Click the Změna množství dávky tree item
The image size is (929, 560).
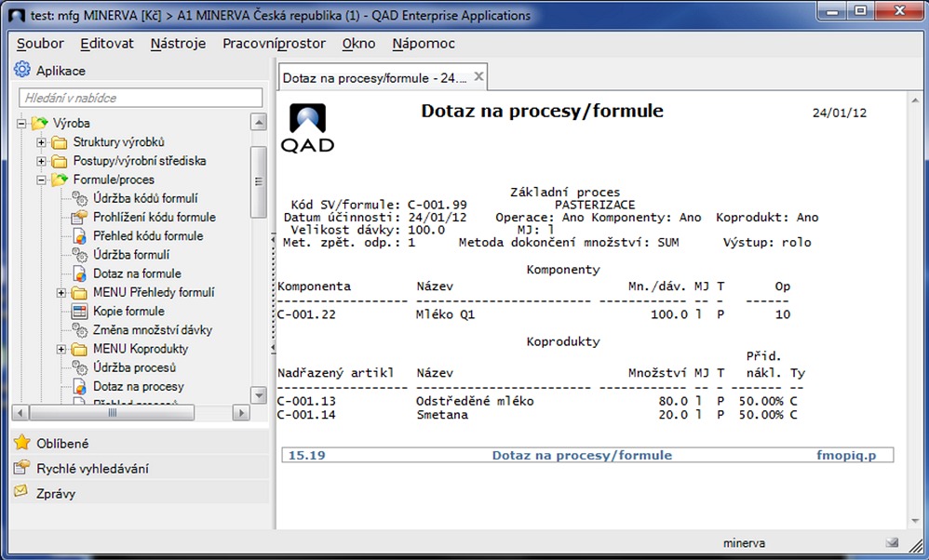(x=153, y=330)
